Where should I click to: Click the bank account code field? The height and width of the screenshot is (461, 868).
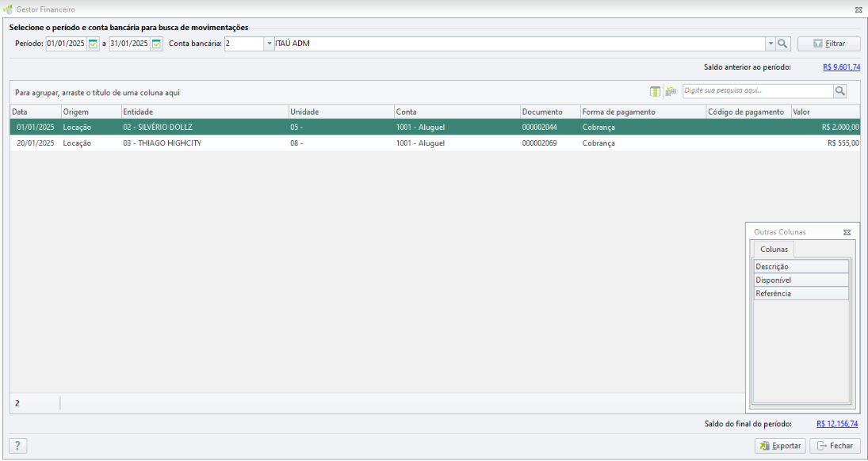(244, 44)
